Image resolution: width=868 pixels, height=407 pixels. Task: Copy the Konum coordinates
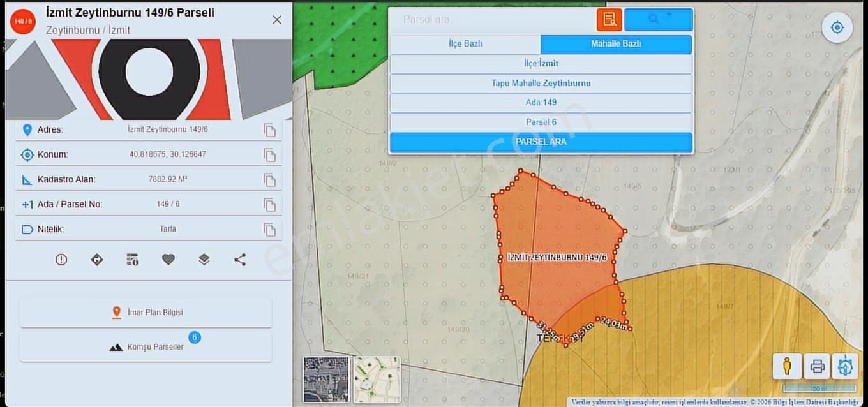(x=270, y=155)
